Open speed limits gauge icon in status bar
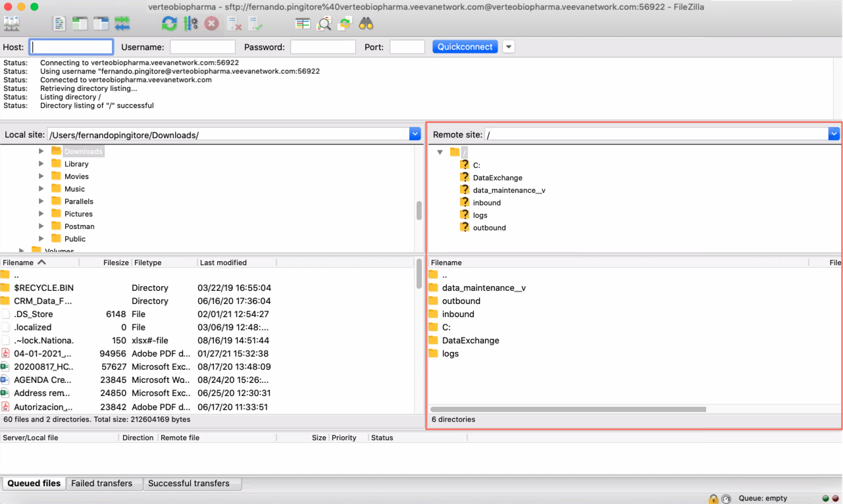 click(726, 499)
